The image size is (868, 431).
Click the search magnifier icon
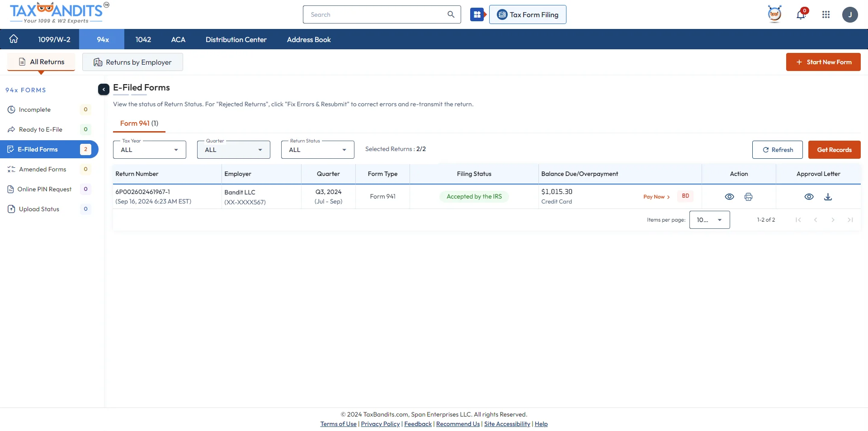451,14
